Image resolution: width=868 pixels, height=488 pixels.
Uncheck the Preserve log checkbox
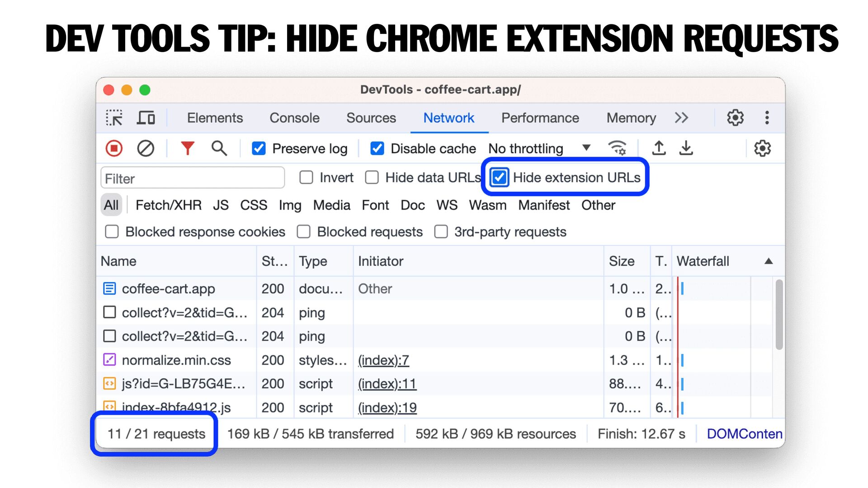pyautogui.click(x=259, y=149)
